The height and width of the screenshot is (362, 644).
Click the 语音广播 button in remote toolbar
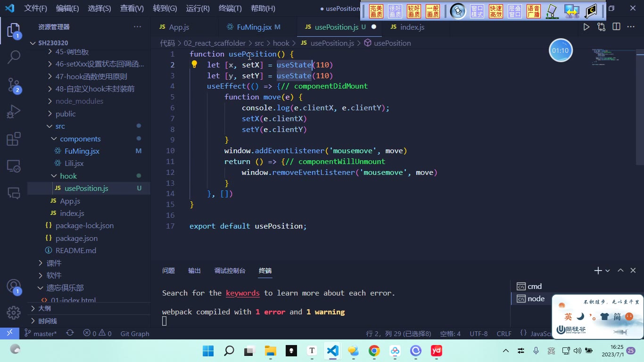point(534,11)
